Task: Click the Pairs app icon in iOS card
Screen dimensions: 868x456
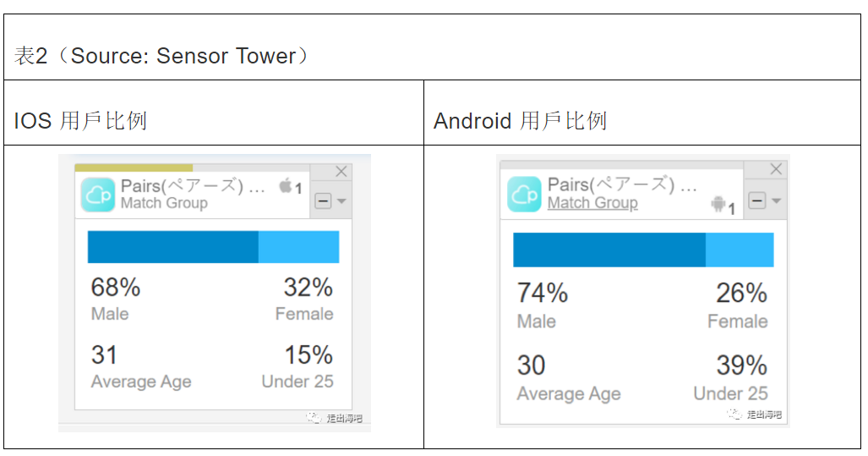Action: tap(98, 194)
